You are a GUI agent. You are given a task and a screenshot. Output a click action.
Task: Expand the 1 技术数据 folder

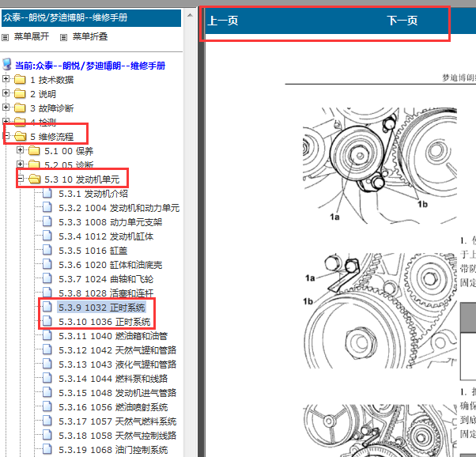click(6, 78)
